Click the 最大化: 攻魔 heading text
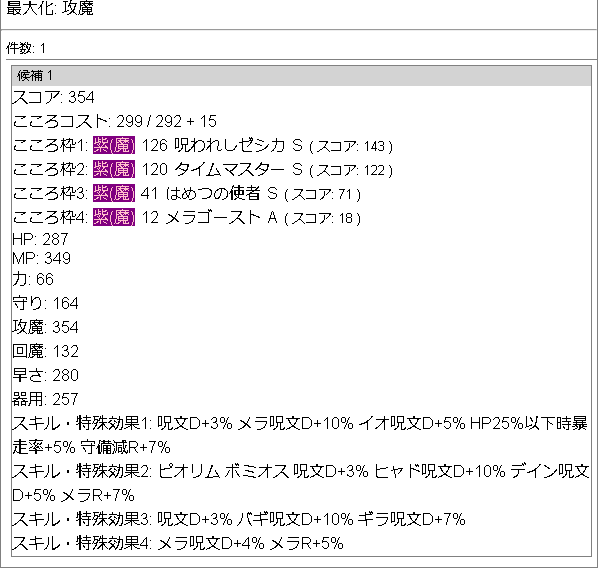 click(x=50, y=8)
